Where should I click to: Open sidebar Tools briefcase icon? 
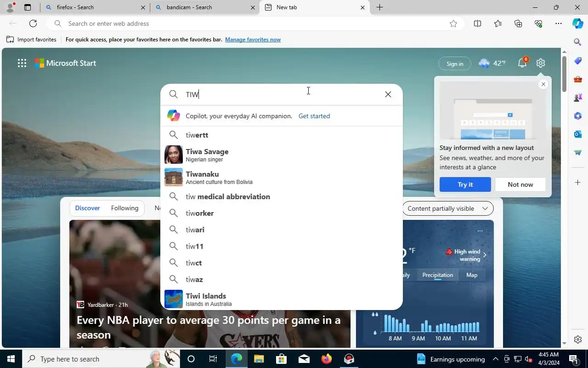point(578,79)
